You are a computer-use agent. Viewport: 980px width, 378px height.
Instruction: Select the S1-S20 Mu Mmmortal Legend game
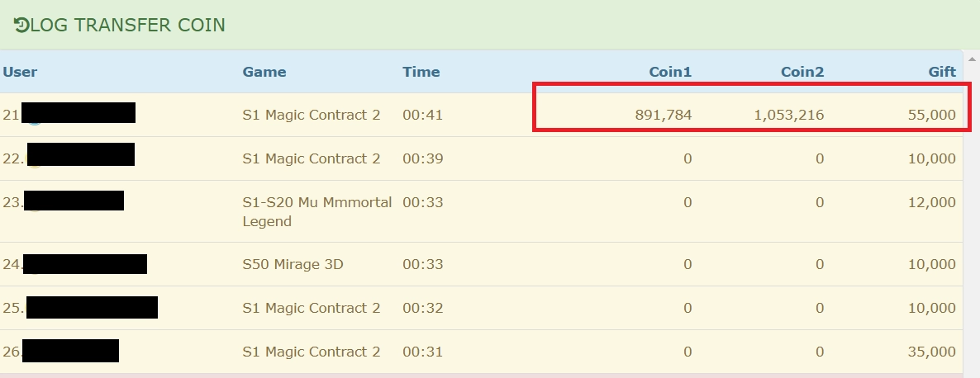coord(317,211)
